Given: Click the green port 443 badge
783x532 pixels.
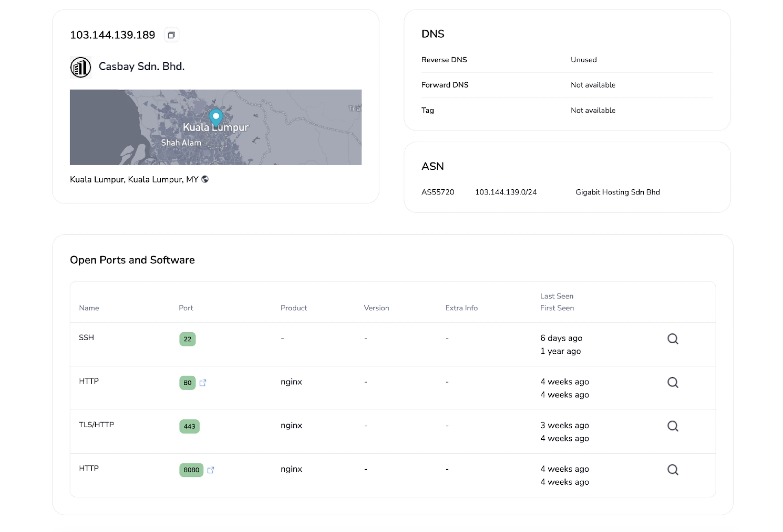Looking at the screenshot, I should [x=189, y=427].
